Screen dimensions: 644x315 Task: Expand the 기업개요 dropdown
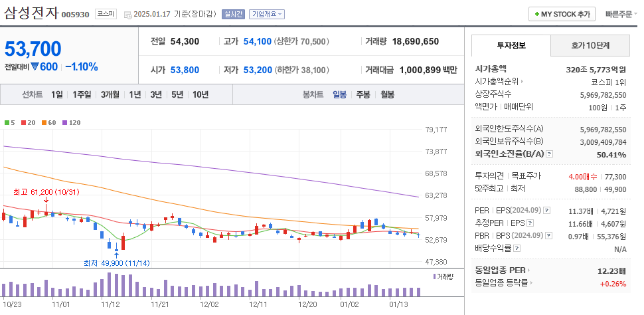(x=266, y=14)
